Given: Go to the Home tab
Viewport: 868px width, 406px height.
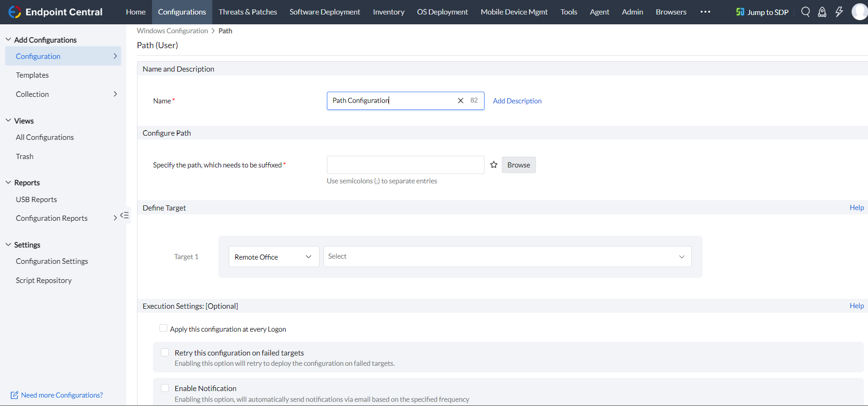Looking at the screenshot, I should (x=136, y=12).
